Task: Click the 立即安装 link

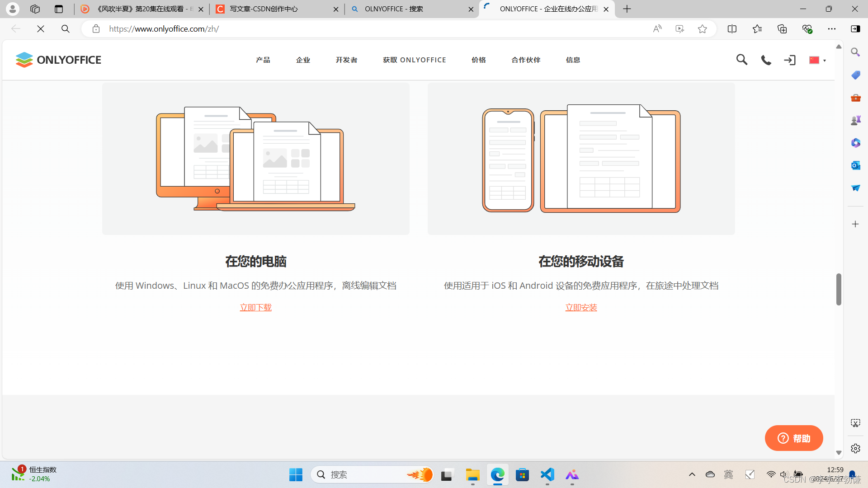Action: click(581, 308)
